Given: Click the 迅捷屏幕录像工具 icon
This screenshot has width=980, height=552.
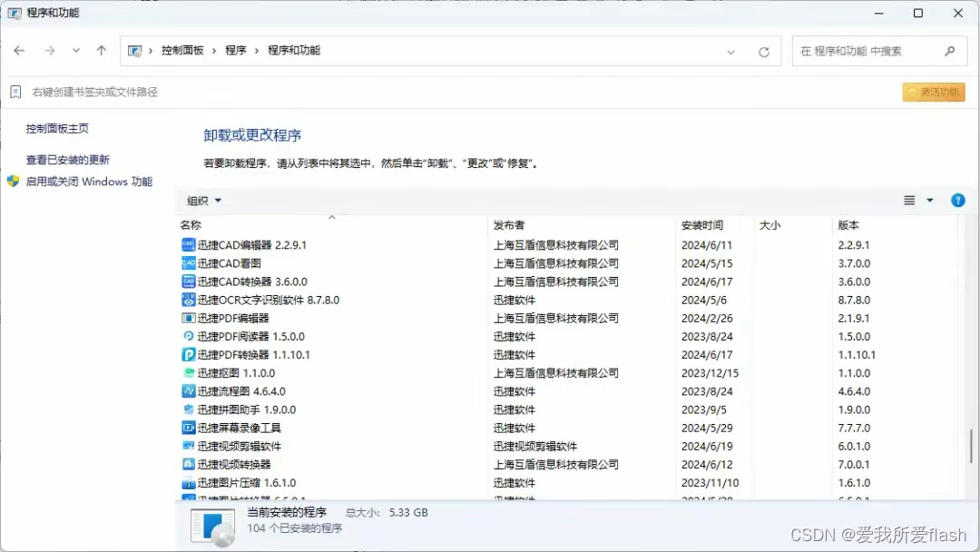Looking at the screenshot, I should [x=188, y=428].
